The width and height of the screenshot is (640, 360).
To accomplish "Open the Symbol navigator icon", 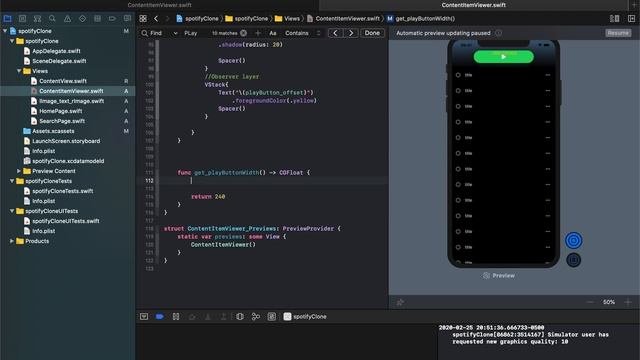I will pos(38,18).
